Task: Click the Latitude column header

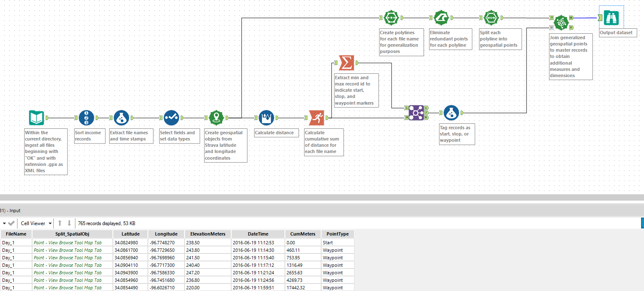Action: tap(130, 234)
